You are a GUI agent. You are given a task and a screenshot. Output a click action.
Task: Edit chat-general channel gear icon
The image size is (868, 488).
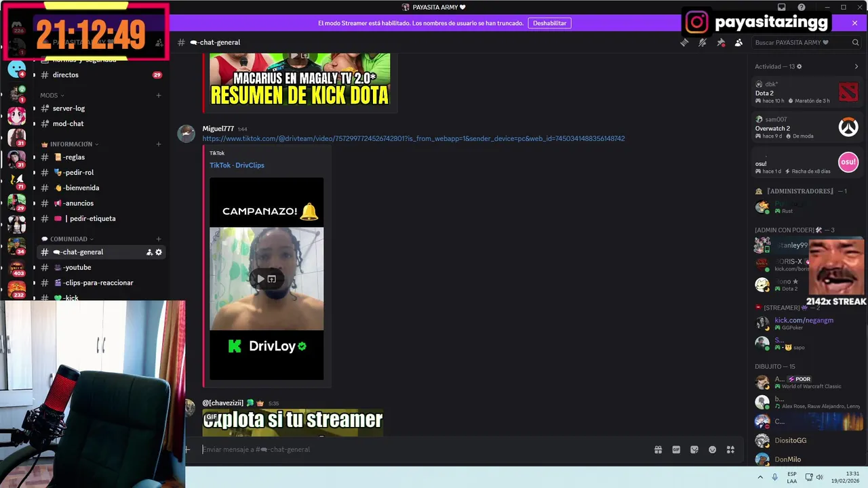click(x=159, y=252)
